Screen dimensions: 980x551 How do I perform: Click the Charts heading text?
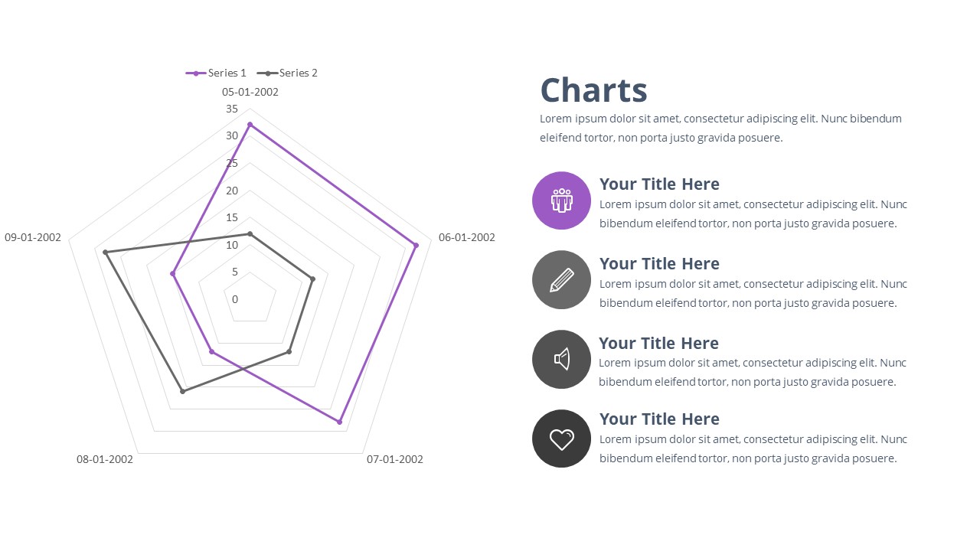[x=593, y=90]
